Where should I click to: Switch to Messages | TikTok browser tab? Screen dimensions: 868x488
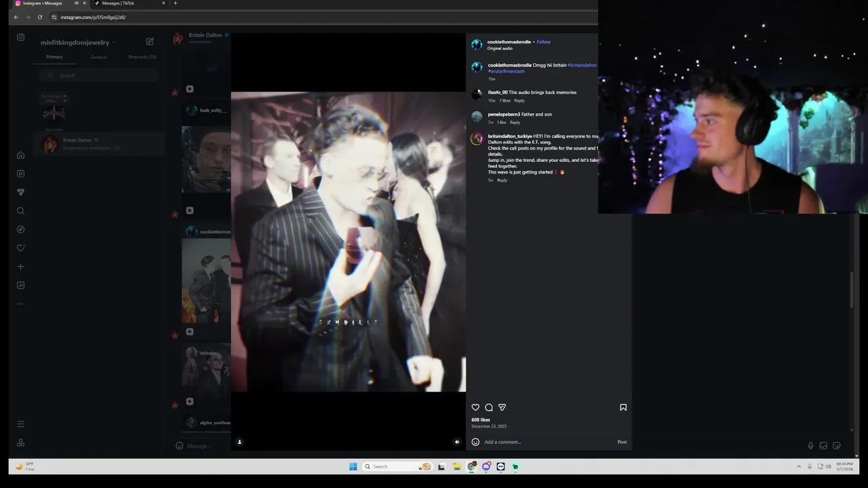pyautogui.click(x=119, y=3)
